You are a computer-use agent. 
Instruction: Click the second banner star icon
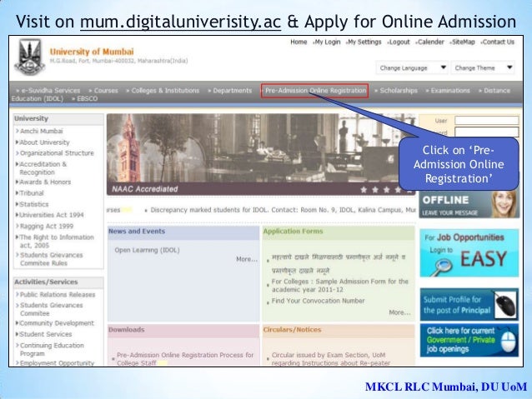click(x=375, y=190)
